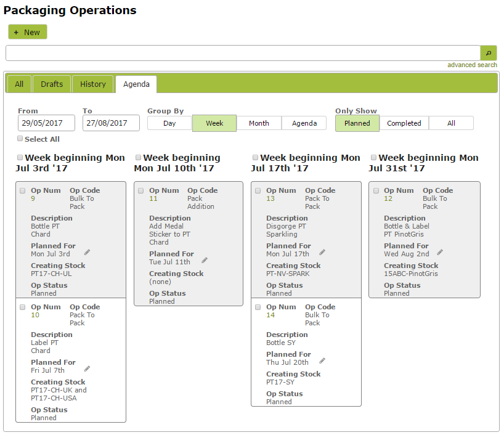Open operation number 11 link
This screenshot has width=504, height=435.
point(153,198)
